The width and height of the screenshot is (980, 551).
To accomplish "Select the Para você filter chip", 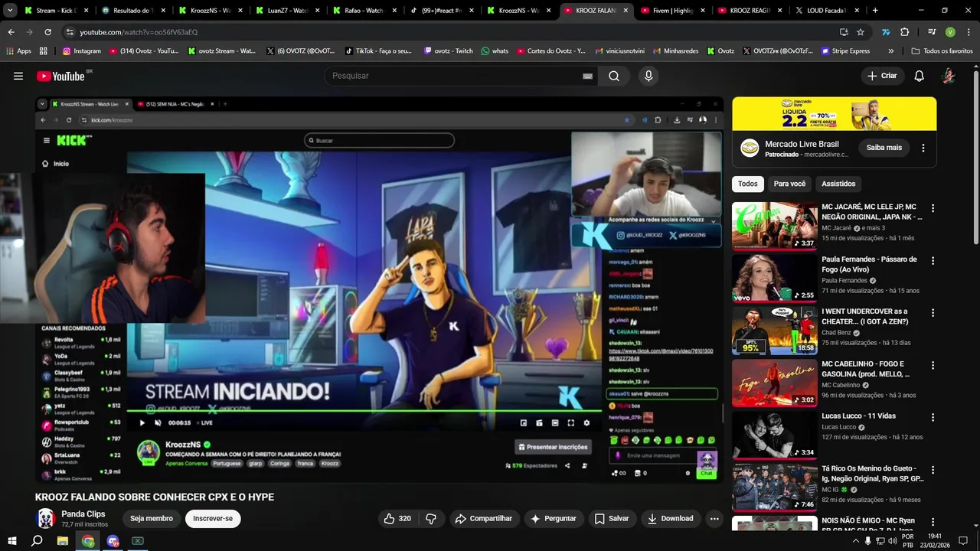I will (x=789, y=184).
